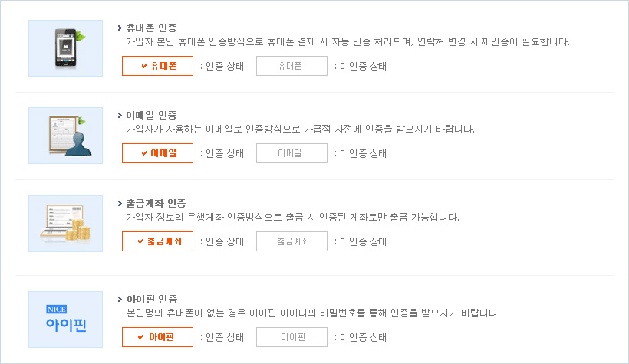Viewport: 629px width, 364px height.
Task: Click the NICE 아이핀 logo icon
Action: pos(65,320)
